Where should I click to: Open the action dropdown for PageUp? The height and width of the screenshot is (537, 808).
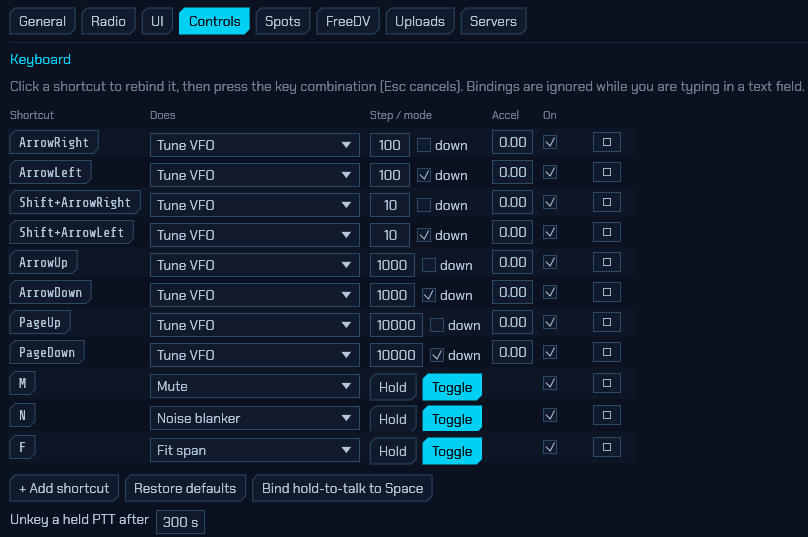[x=255, y=325]
